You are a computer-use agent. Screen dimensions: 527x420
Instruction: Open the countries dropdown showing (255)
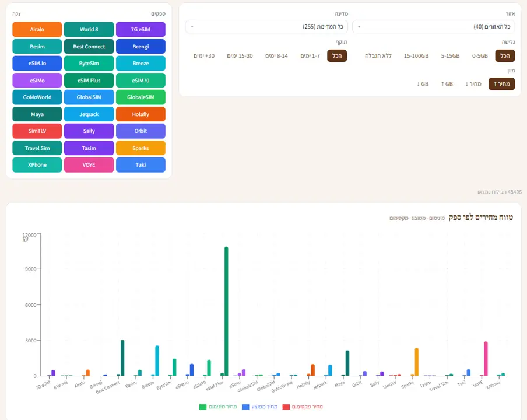click(266, 27)
